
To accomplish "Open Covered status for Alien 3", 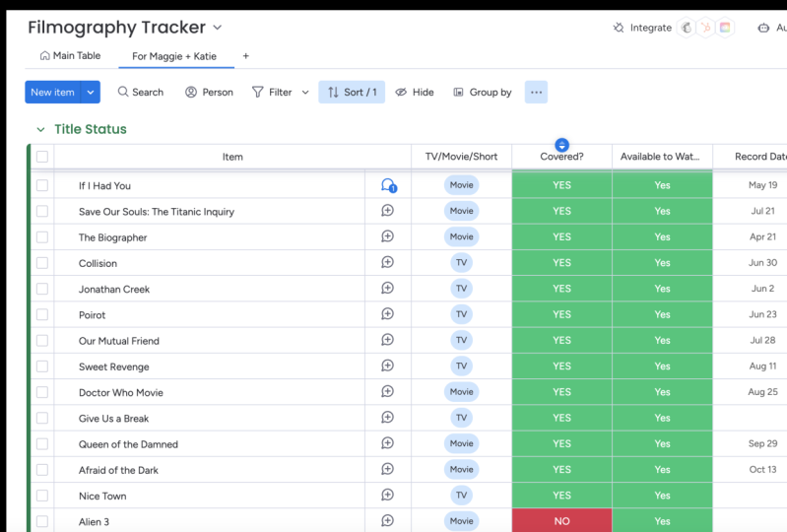I will pyautogui.click(x=561, y=521).
